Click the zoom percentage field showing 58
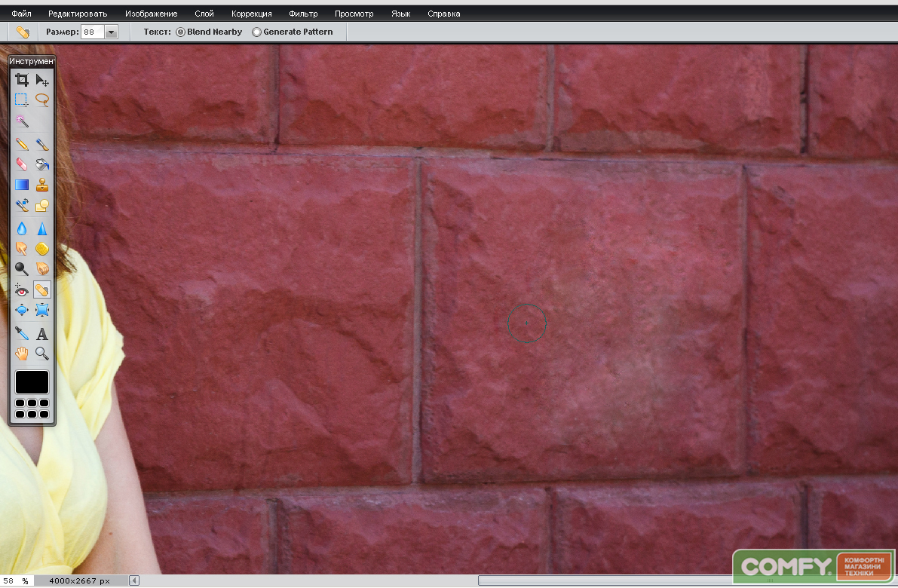 tap(8, 580)
